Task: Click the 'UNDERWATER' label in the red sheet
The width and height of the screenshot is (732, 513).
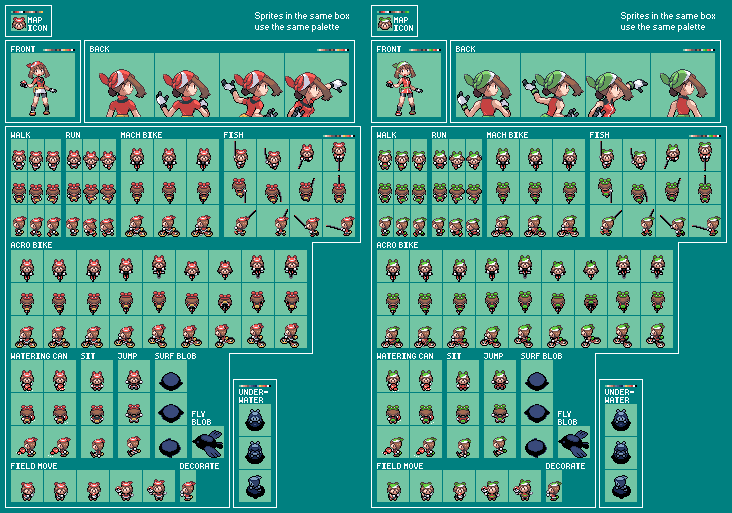Action: pos(254,396)
